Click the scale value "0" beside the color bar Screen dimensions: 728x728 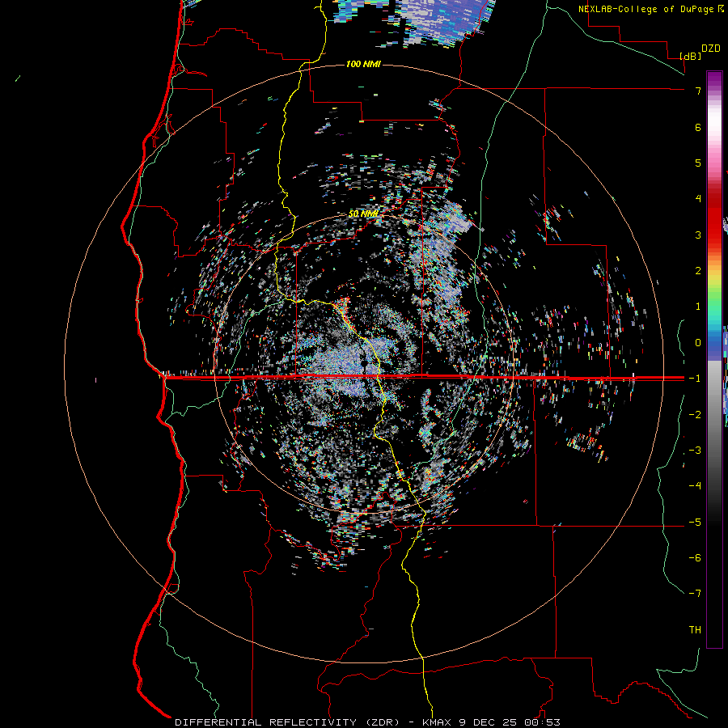point(698,343)
